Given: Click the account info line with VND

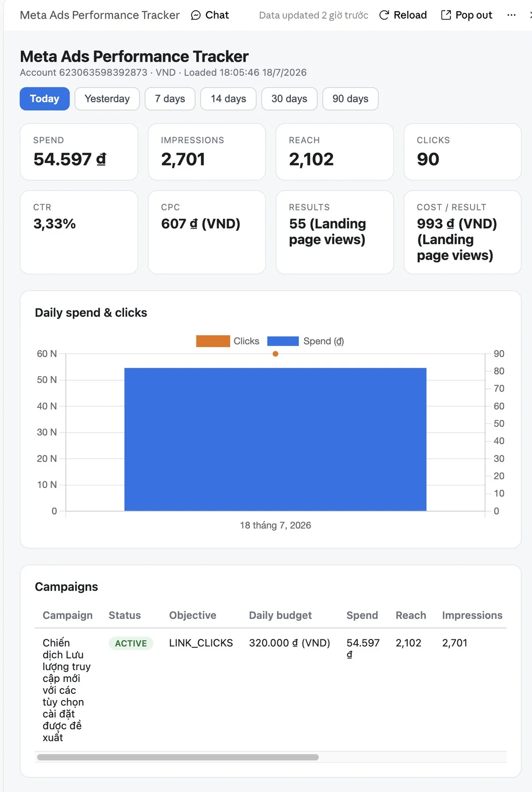Looking at the screenshot, I should coord(163,72).
